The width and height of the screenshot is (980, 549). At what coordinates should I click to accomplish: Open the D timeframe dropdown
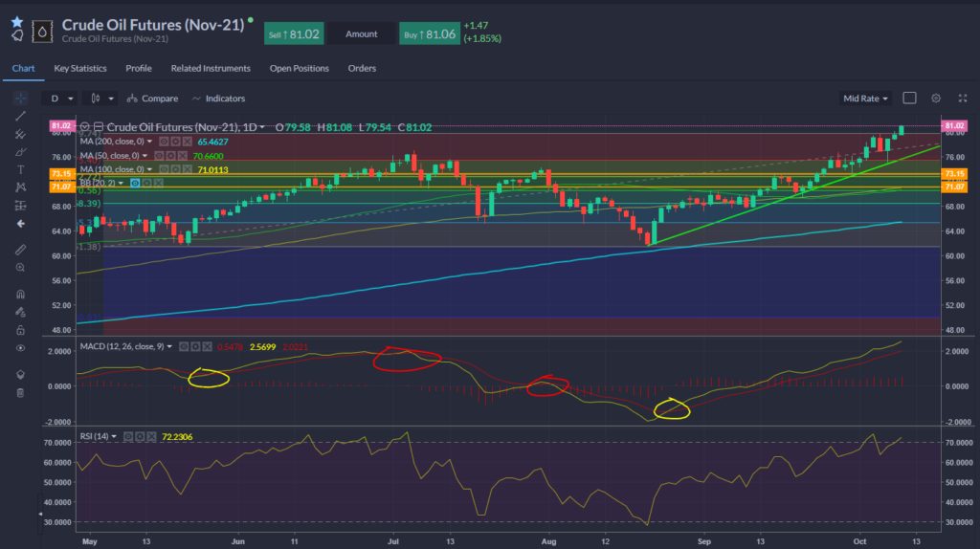click(x=60, y=99)
